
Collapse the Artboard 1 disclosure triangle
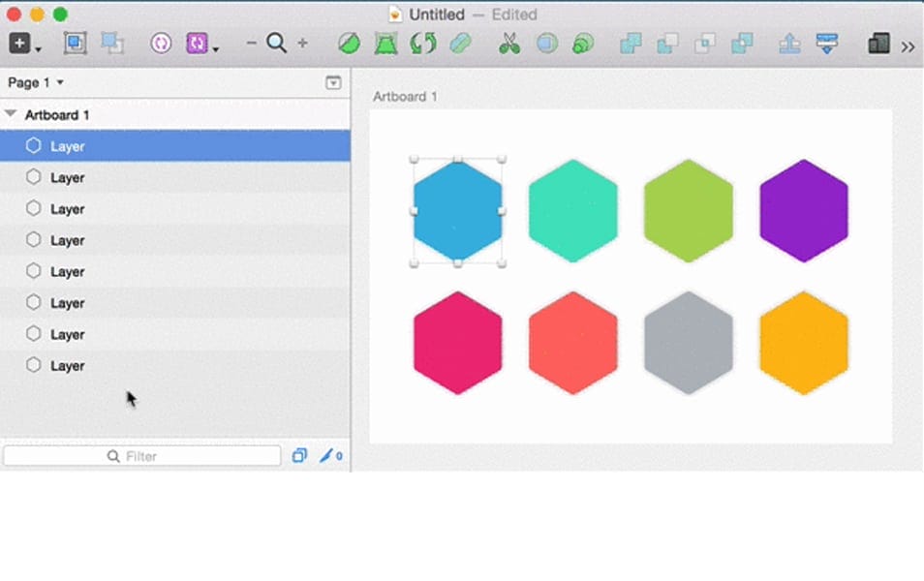11,114
